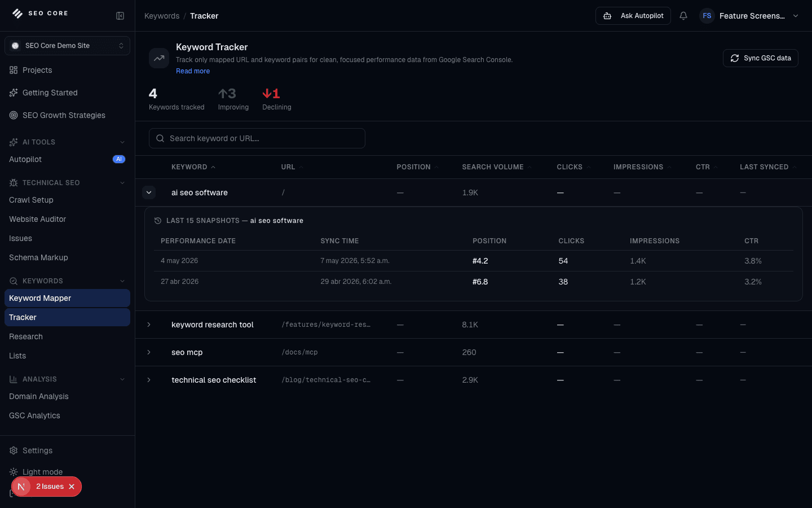Click the Read more link
Viewport: 812px width, 508px height.
point(193,71)
